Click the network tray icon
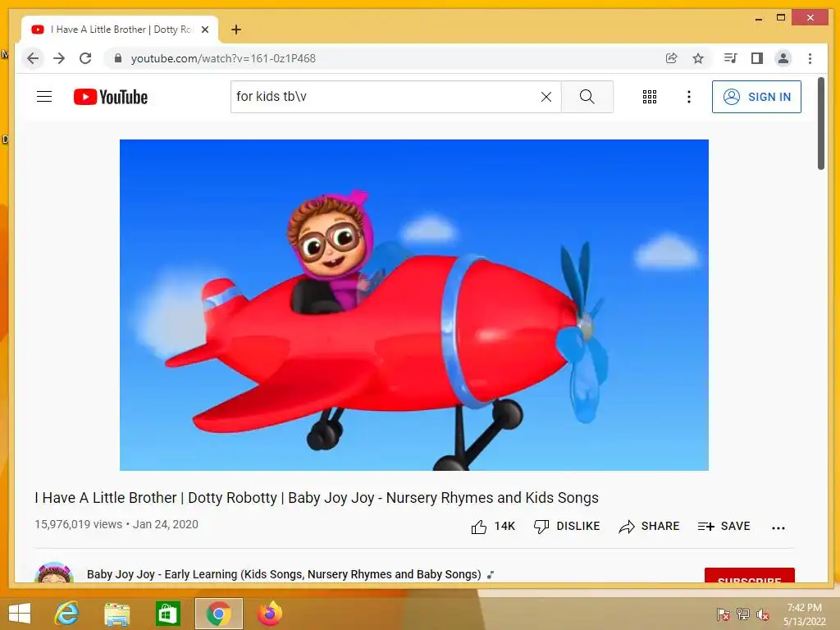The width and height of the screenshot is (840, 630). click(x=743, y=614)
